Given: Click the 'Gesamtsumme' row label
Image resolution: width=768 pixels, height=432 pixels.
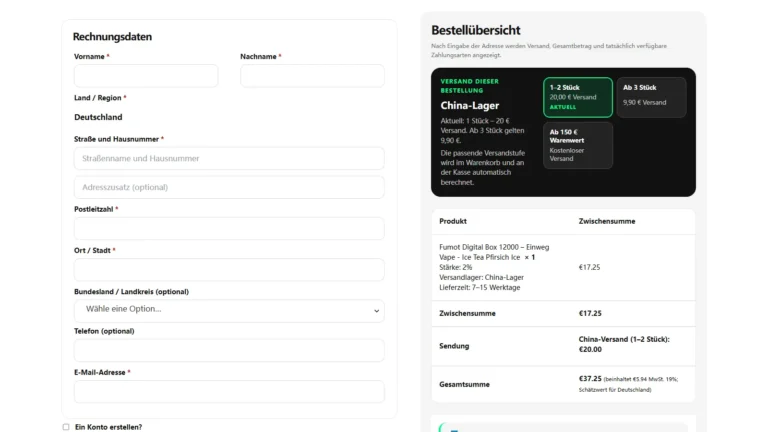Looking at the screenshot, I should pos(464,384).
